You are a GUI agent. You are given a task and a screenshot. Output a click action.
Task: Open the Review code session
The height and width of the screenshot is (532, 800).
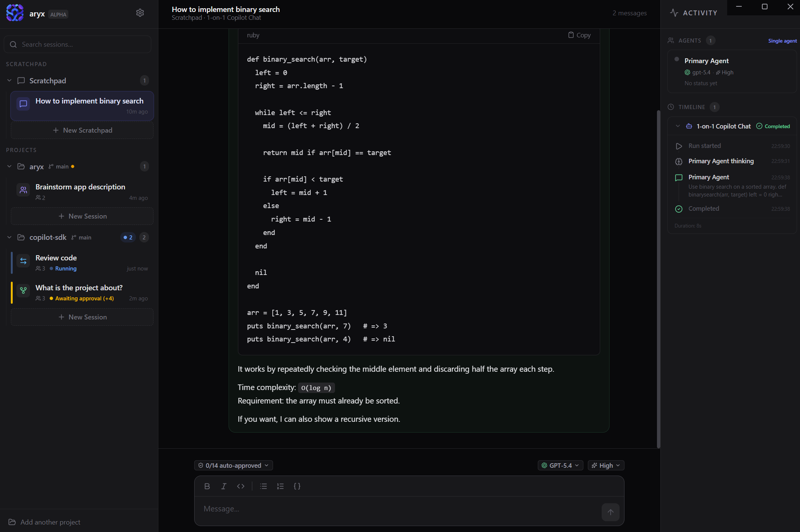(x=82, y=263)
